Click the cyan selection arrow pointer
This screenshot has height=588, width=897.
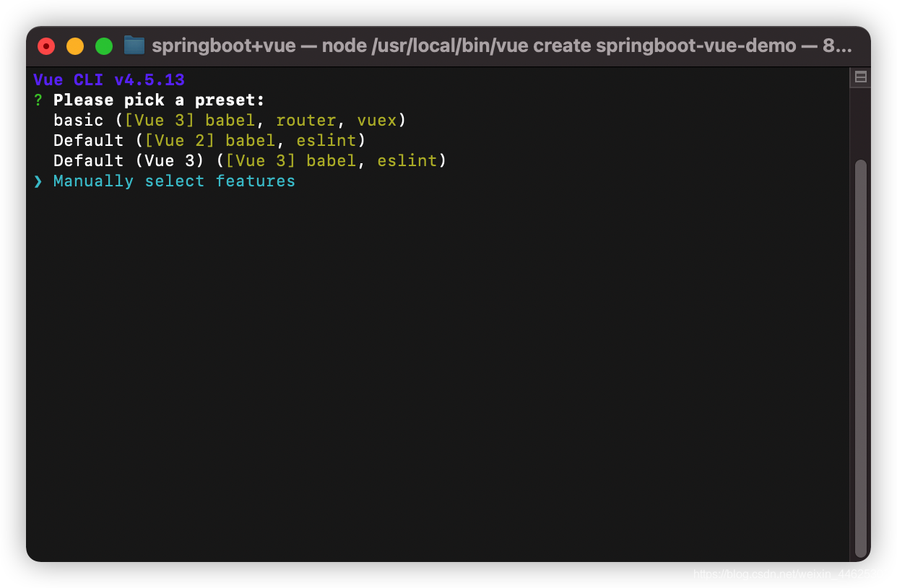[x=38, y=181]
